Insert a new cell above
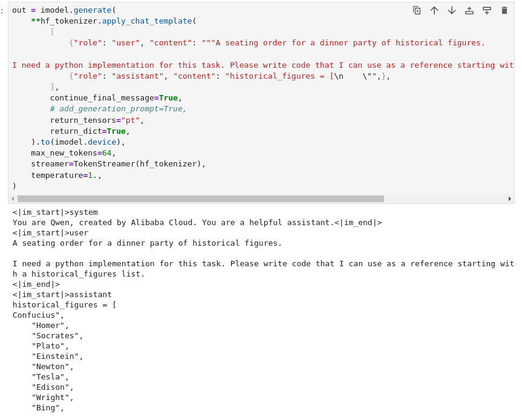The width and height of the screenshot is (522, 420). click(469, 10)
